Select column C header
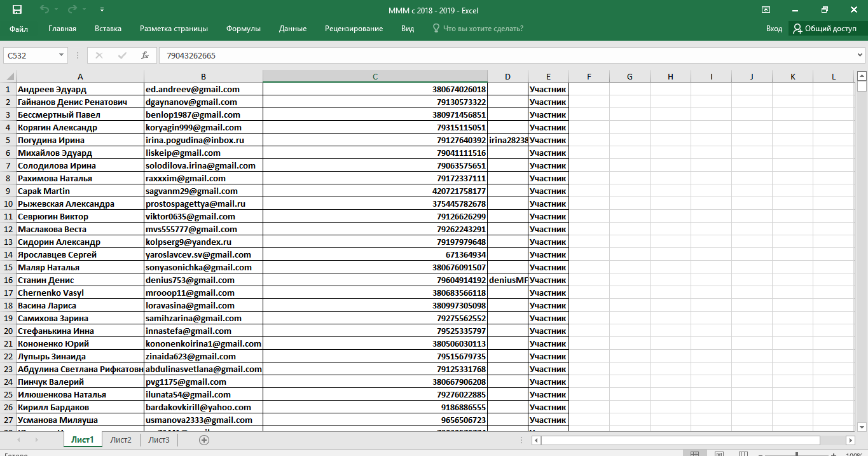This screenshot has width=868, height=456. pos(375,76)
